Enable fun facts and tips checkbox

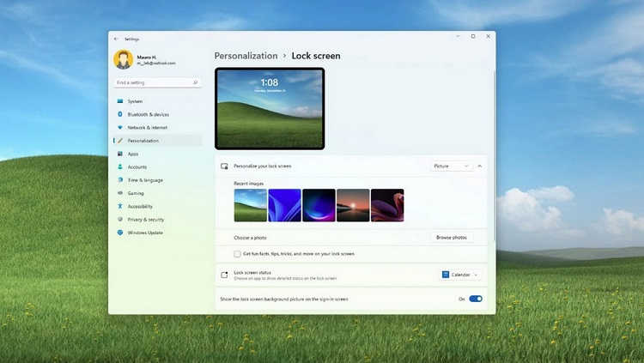click(238, 254)
